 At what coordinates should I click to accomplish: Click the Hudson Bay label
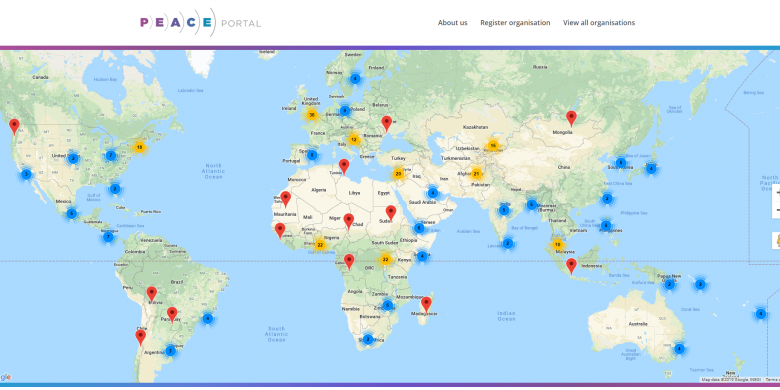click(105, 80)
